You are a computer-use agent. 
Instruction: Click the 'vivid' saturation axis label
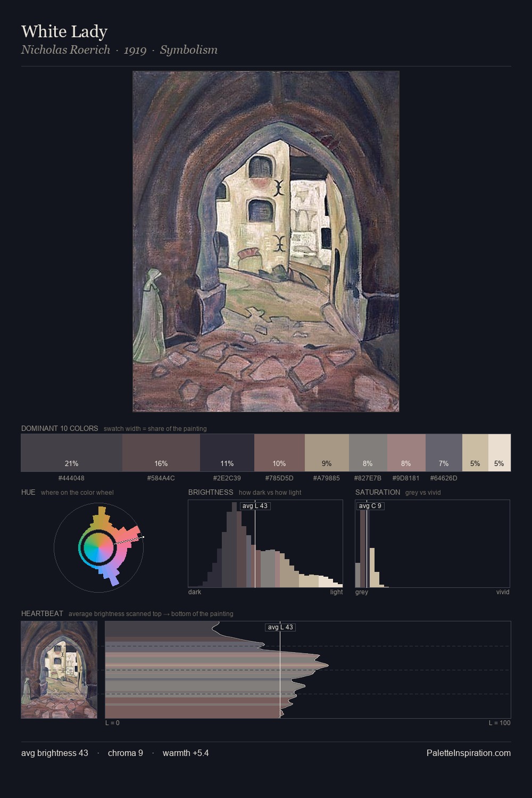coord(503,592)
